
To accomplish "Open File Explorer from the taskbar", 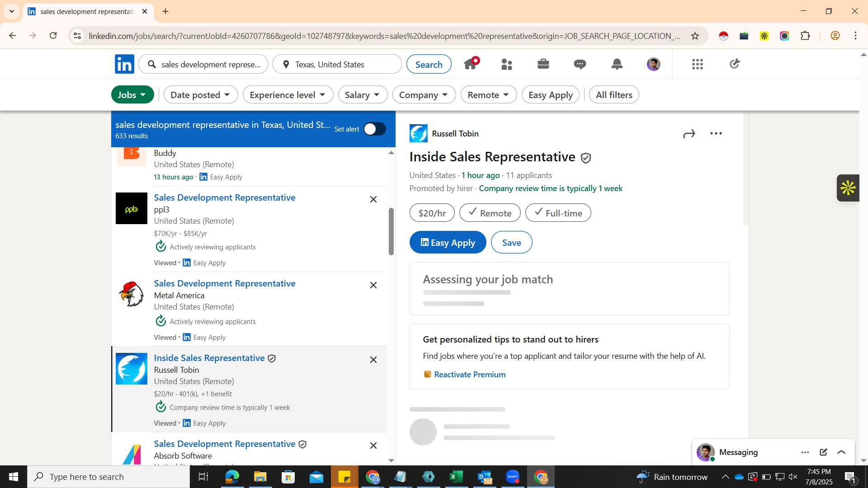I will pyautogui.click(x=260, y=477).
